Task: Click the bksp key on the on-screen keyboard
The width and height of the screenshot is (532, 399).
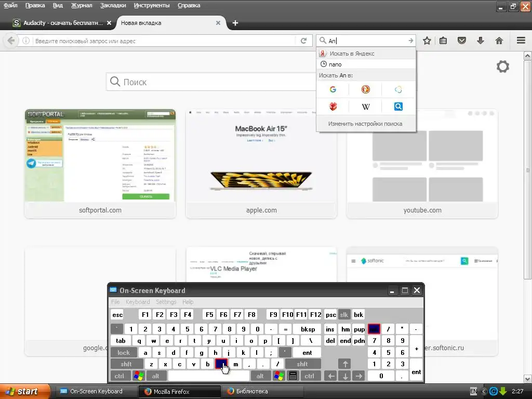Action: [308, 329]
